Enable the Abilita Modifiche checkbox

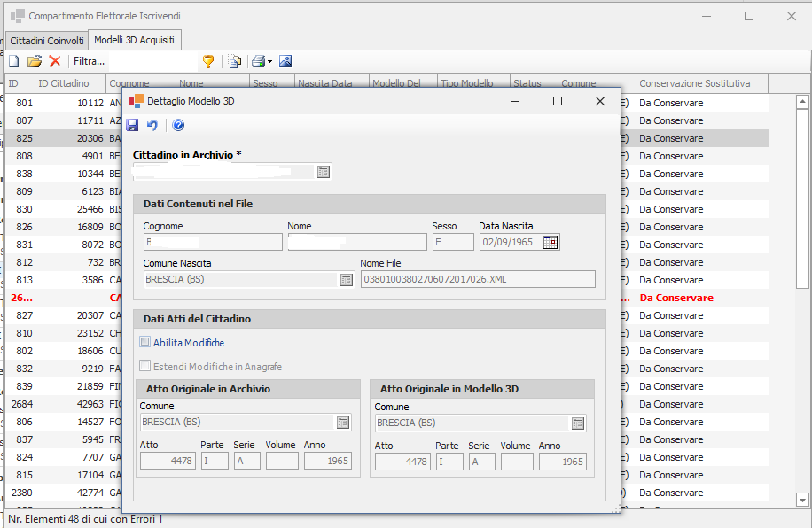[x=145, y=343]
